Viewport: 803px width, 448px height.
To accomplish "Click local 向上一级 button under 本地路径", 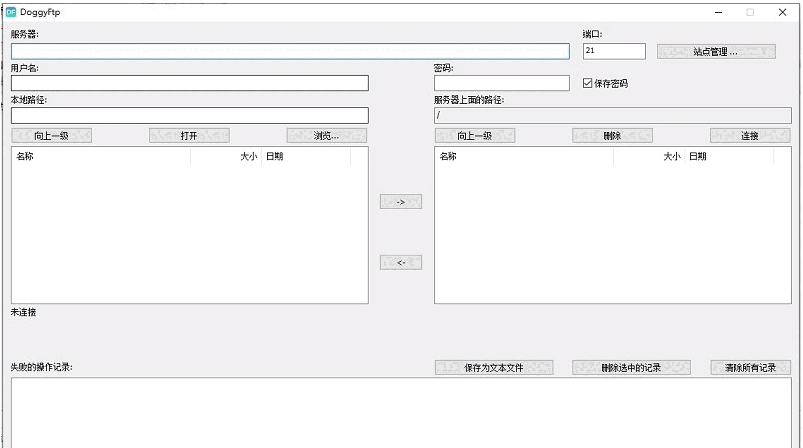I will [x=51, y=136].
